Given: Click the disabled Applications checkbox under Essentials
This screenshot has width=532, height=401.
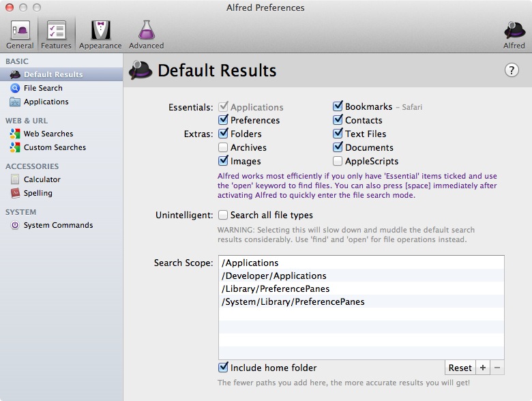Looking at the screenshot, I should click(x=223, y=106).
